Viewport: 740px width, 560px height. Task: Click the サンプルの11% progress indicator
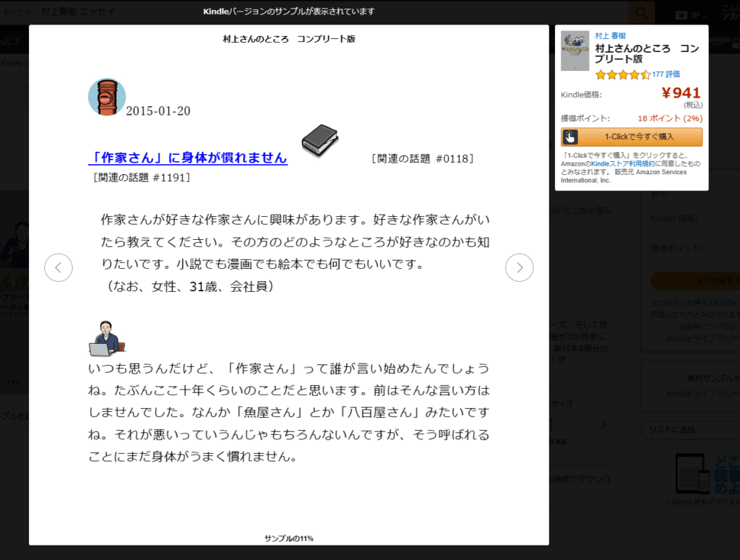pyautogui.click(x=288, y=538)
